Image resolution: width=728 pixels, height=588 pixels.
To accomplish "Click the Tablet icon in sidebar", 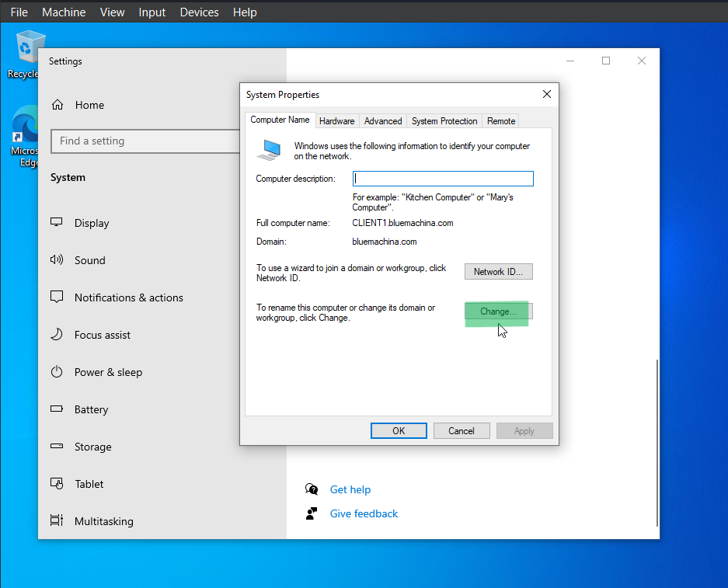I will click(57, 484).
